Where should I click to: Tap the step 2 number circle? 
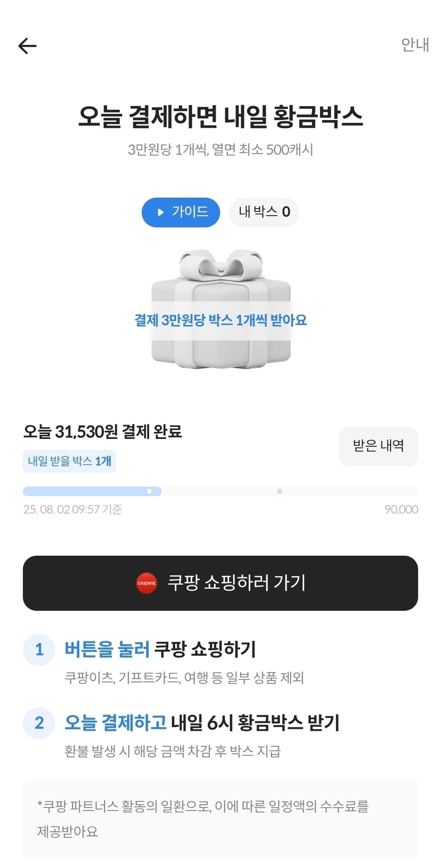[x=39, y=723]
